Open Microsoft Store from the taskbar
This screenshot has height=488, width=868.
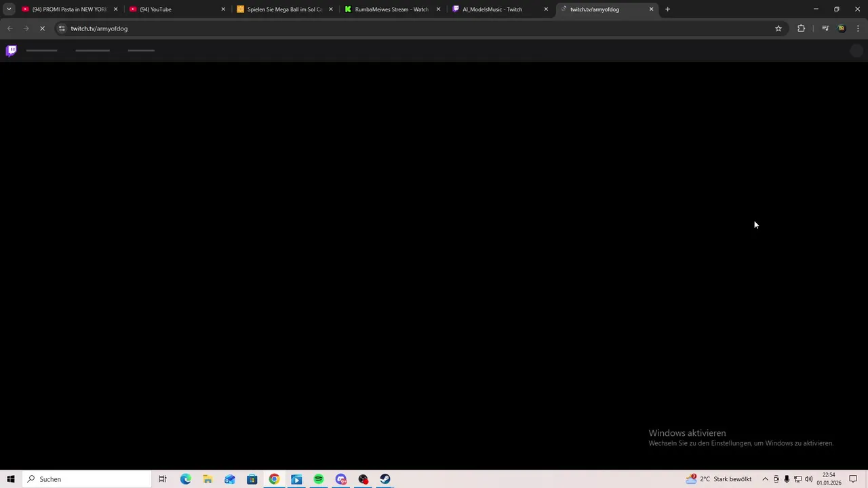(x=252, y=479)
